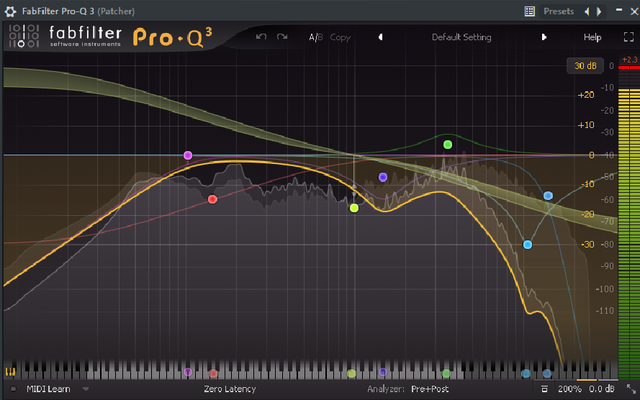Viewport: 640px width, 400px height.
Task: Click red band marker on piano strip
Action: point(213,373)
